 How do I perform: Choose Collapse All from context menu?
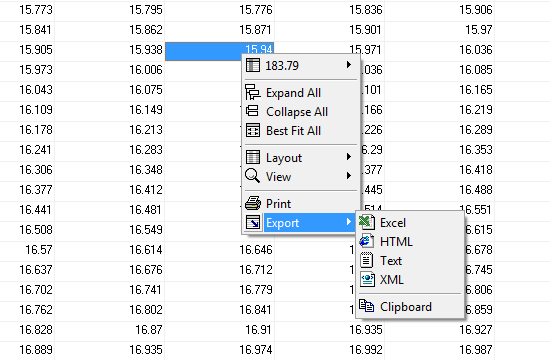[x=301, y=112]
